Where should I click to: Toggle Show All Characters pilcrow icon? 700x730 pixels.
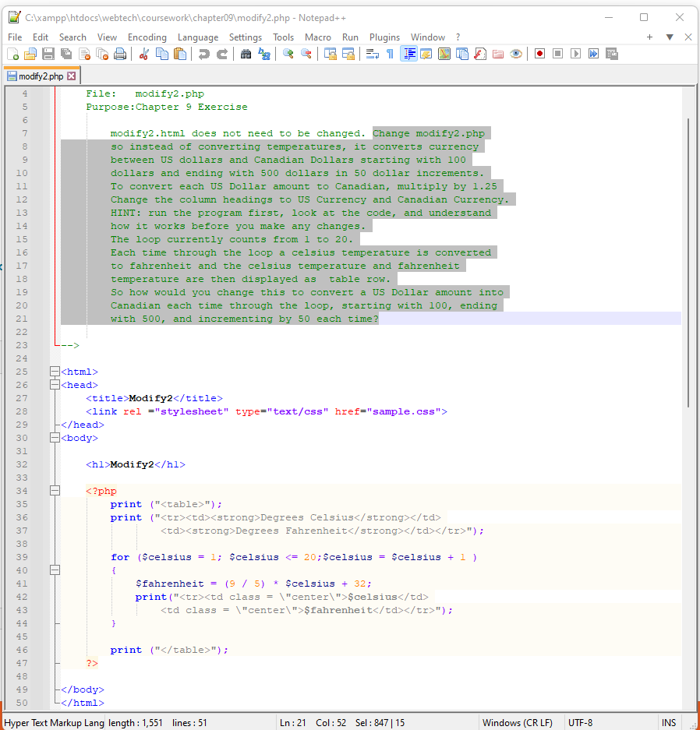391,54
